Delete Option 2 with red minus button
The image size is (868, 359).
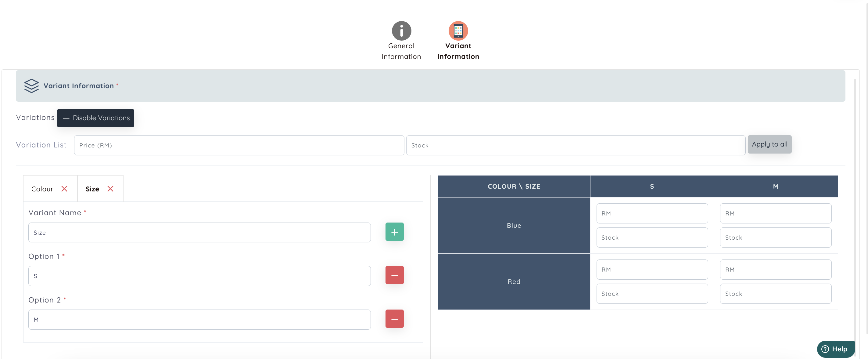394,319
